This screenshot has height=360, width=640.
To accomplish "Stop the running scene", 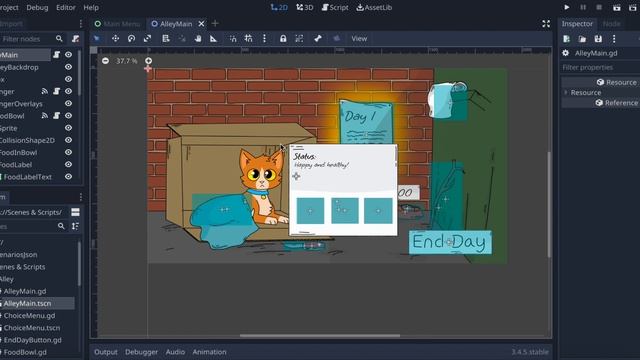I will click(x=599, y=7).
